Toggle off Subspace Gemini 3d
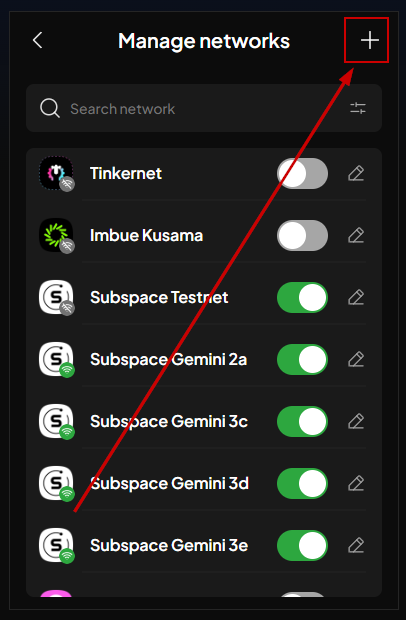The image size is (406, 620). (302, 483)
